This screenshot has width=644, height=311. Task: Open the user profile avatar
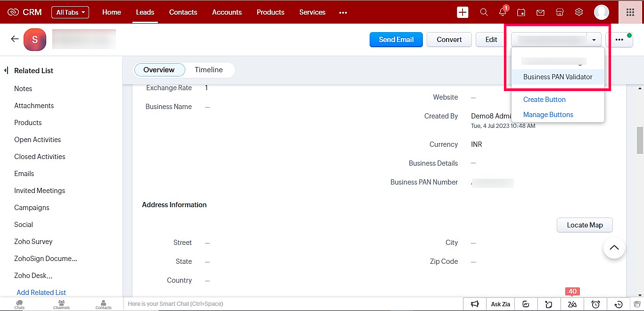click(x=602, y=12)
